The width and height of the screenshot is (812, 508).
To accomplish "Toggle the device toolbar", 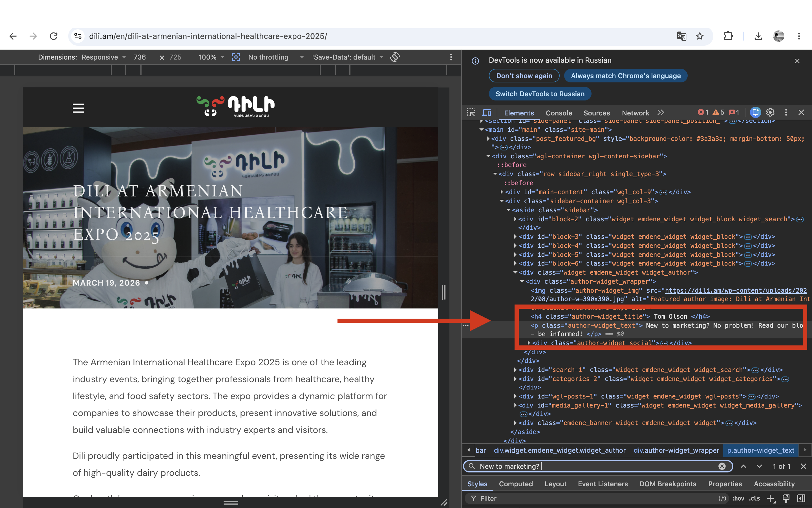I will click(x=487, y=113).
